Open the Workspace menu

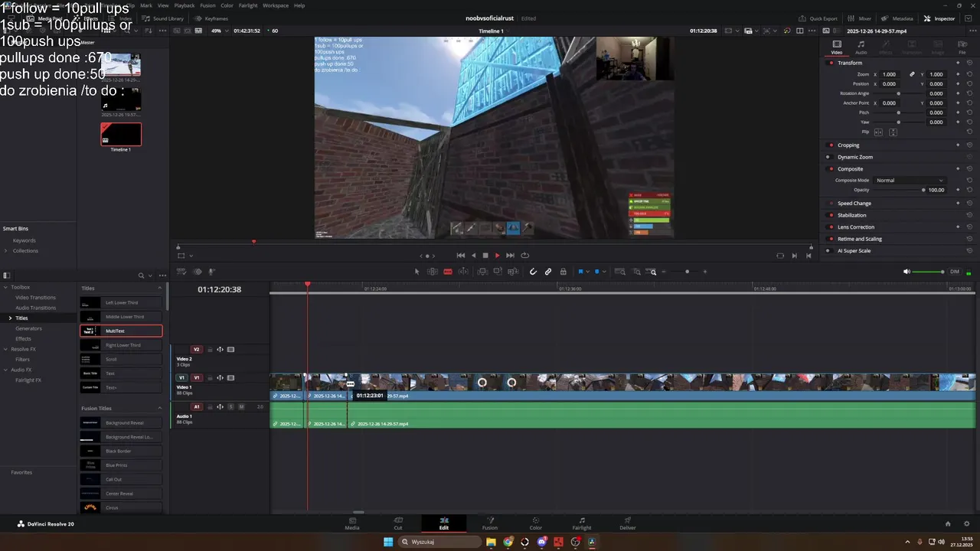[x=276, y=5]
